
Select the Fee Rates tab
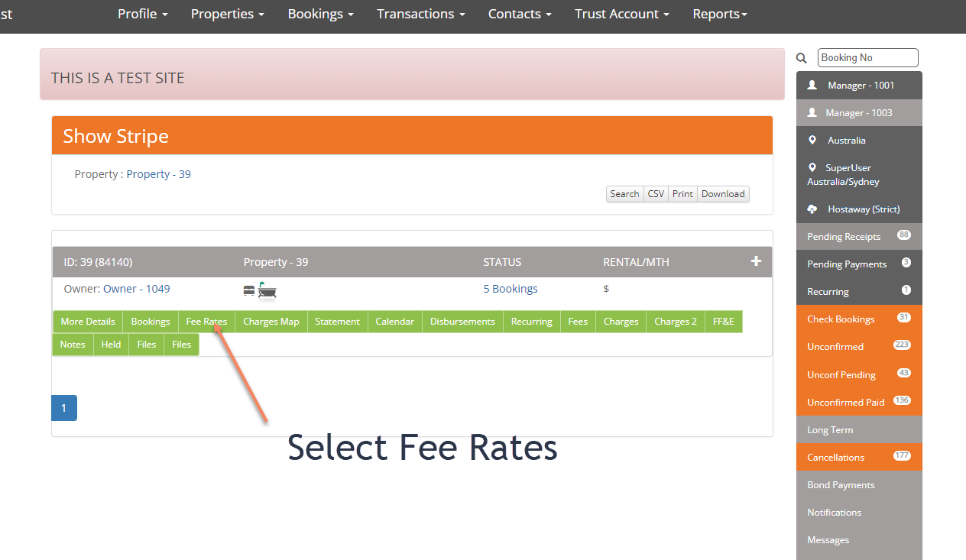pyautogui.click(x=206, y=322)
